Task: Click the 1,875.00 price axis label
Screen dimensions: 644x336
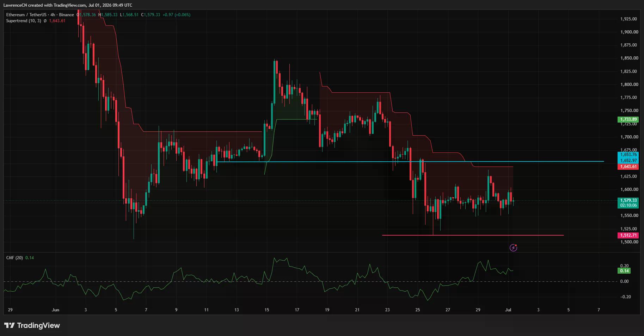Action: 629,45
